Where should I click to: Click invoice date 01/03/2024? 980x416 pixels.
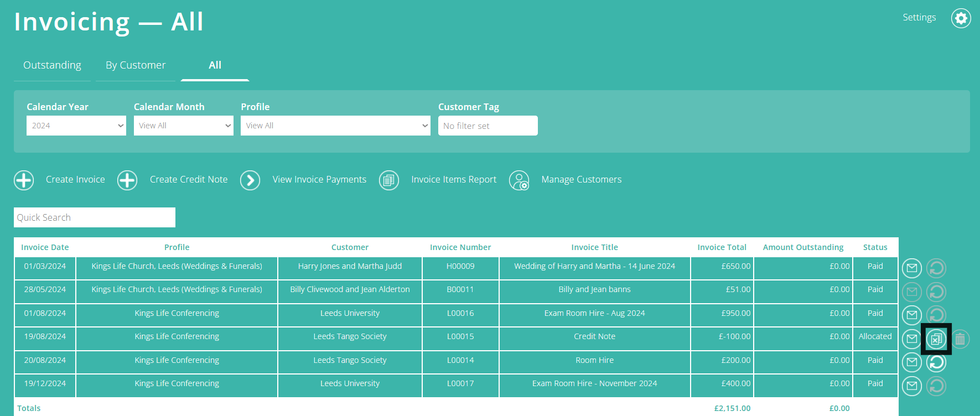pos(45,266)
